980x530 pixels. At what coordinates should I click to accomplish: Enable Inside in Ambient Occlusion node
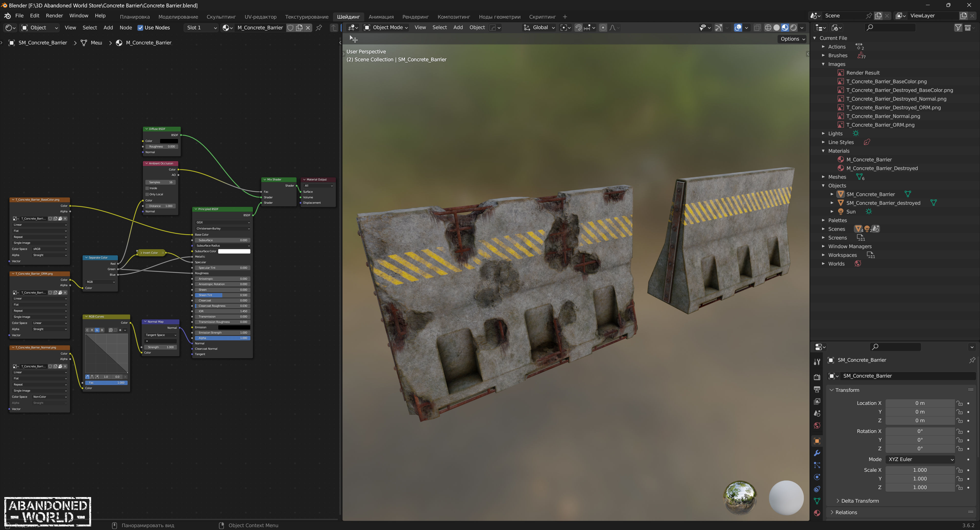[x=147, y=188]
